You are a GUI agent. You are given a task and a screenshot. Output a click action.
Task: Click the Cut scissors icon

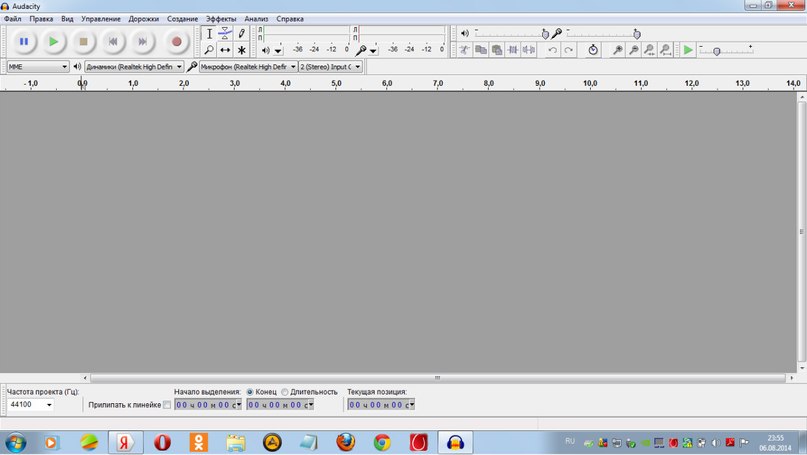point(465,50)
